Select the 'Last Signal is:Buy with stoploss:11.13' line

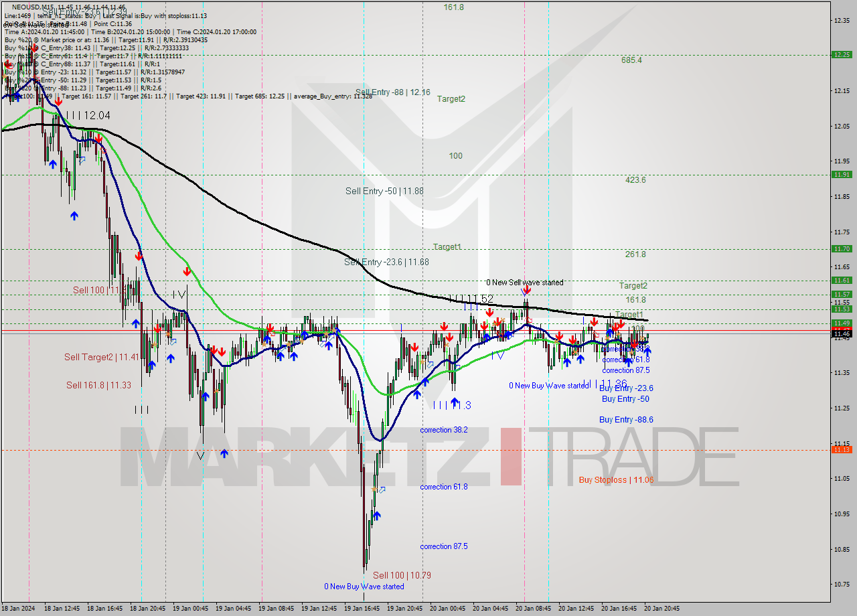click(x=153, y=15)
